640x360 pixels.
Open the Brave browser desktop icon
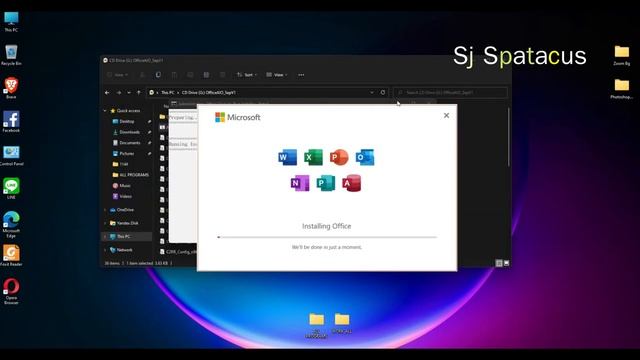pos(11,88)
